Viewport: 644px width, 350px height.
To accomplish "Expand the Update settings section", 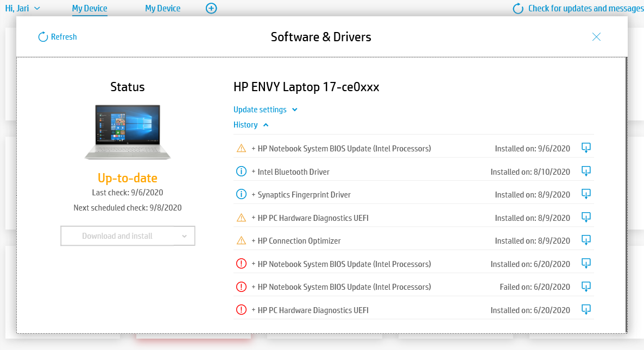I will pyautogui.click(x=266, y=110).
